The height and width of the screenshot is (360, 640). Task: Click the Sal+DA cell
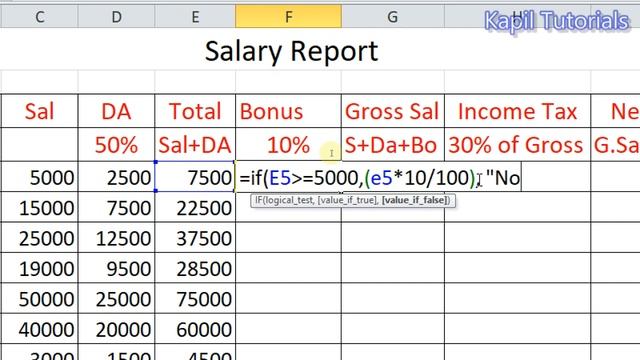pyautogui.click(x=195, y=144)
